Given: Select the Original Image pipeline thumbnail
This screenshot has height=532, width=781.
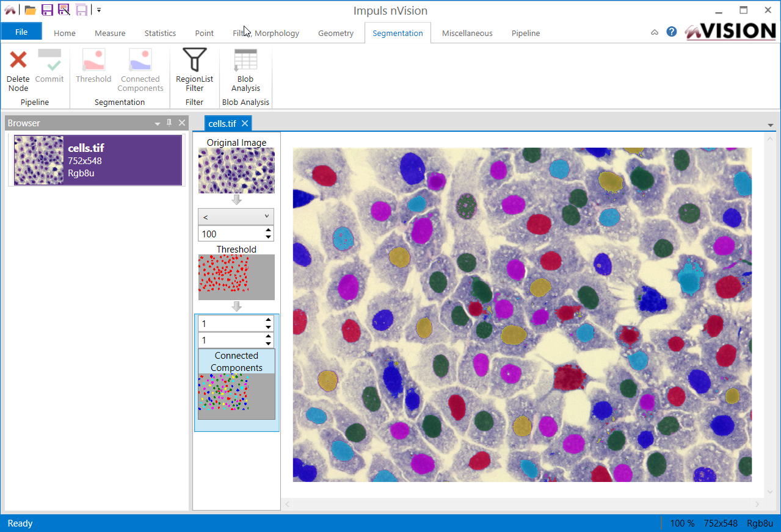Looking at the screenshot, I should [x=236, y=170].
